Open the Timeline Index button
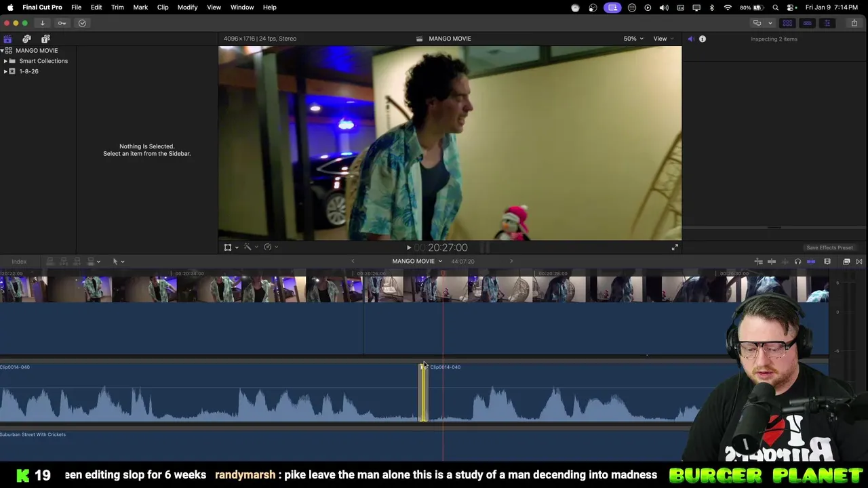This screenshot has height=488, width=868. click(19, 262)
